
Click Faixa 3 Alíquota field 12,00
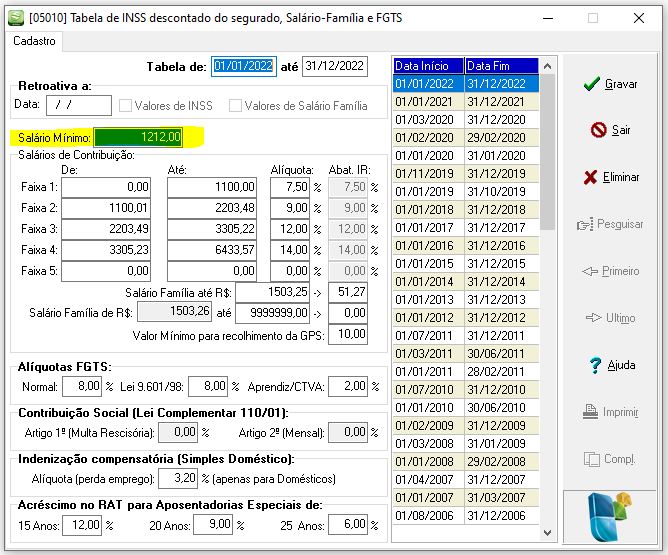click(290, 229)
